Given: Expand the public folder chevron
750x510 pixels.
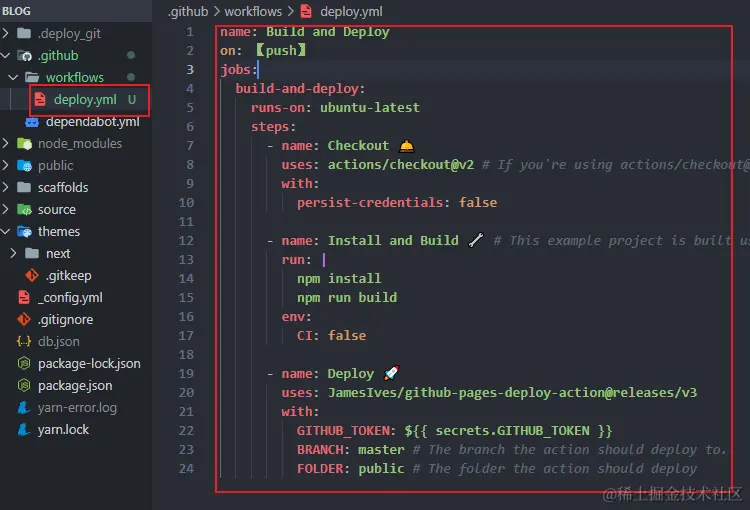Looking at the screenshot, I should tap(6, 165).
